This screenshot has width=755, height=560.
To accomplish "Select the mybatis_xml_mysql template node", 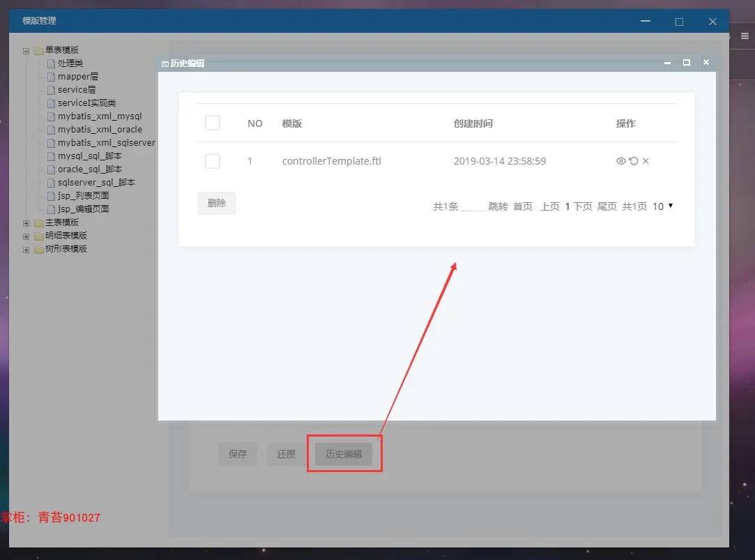I will [100, 116].
